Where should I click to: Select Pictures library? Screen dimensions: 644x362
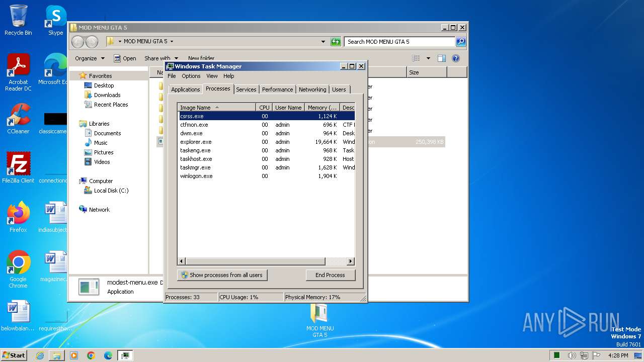coord(104,152)
